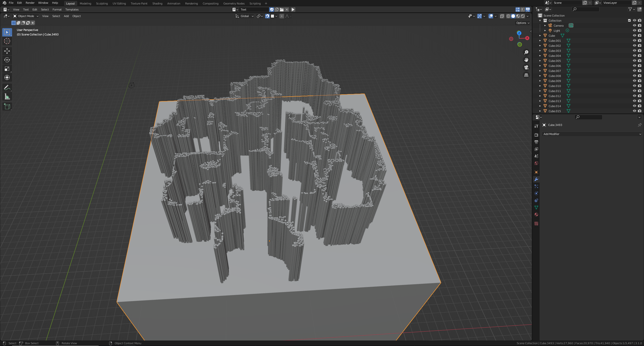Switch to the Shading workspace tab
644x346 pixels.
157,4
